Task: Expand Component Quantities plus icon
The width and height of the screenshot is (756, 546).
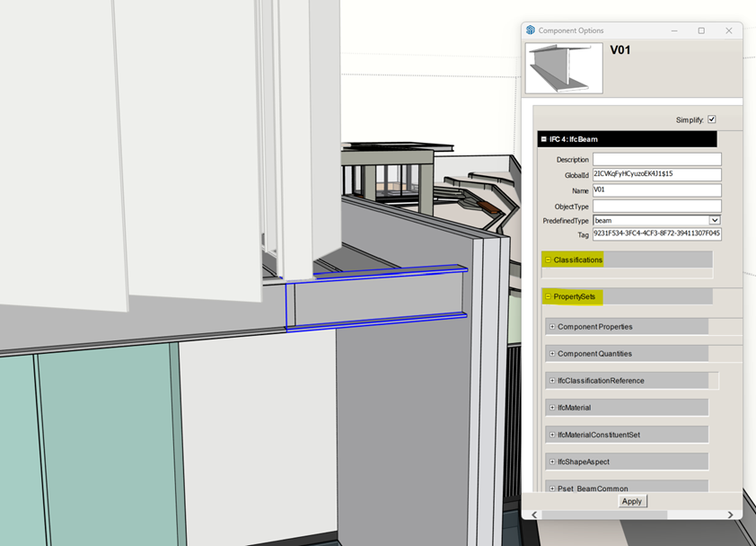Action: [x=552, y=354]
